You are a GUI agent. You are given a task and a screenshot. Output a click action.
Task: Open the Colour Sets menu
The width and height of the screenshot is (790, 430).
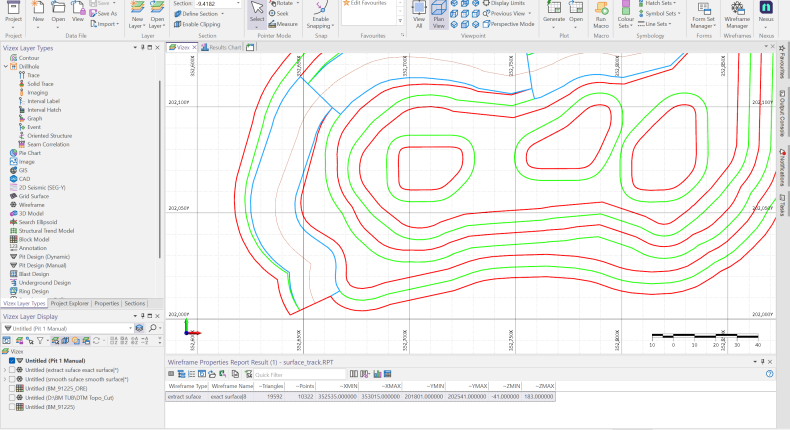coord(625,15)
